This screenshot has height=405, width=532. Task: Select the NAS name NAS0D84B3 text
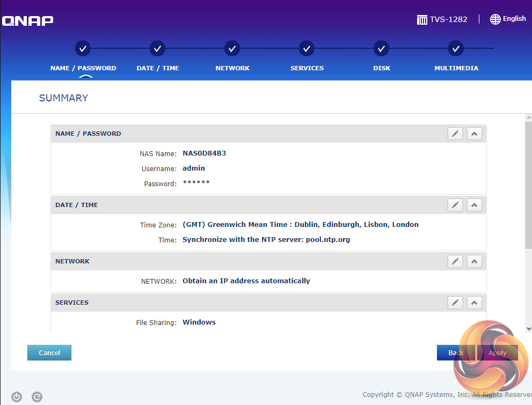point(204,153)
